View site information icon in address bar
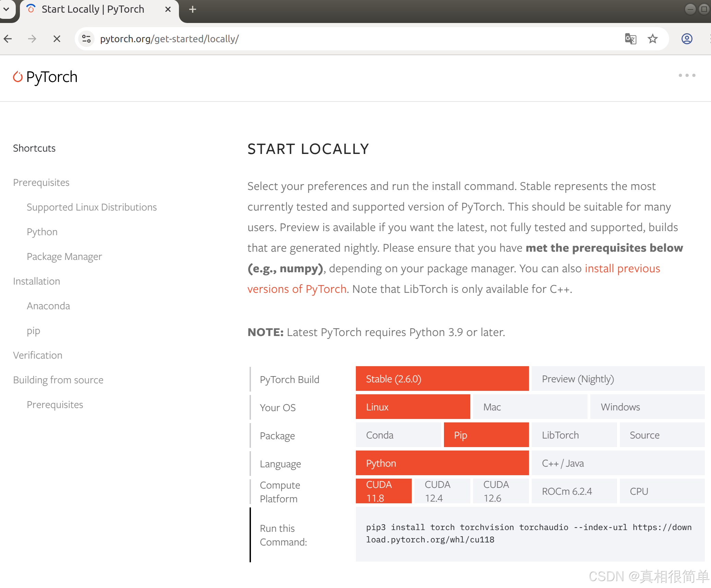Viewport: 711px width, 588px height. coord(86,39)
